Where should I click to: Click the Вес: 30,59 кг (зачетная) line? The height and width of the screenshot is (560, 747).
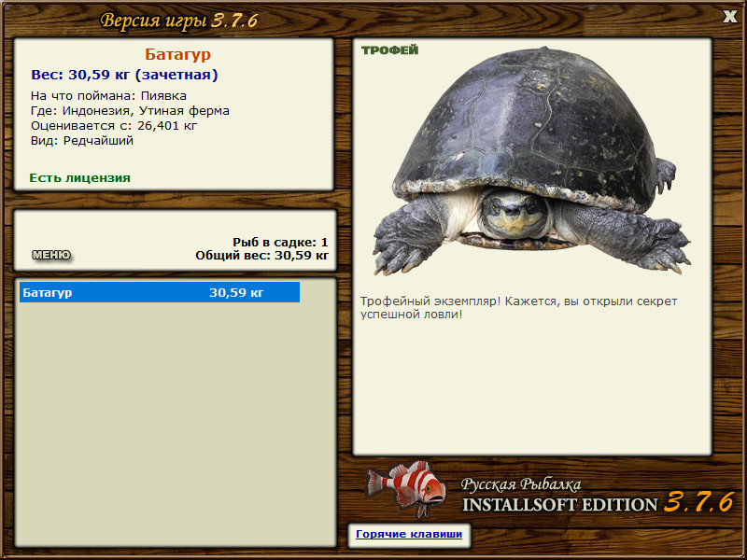click(x=124, y=75)
